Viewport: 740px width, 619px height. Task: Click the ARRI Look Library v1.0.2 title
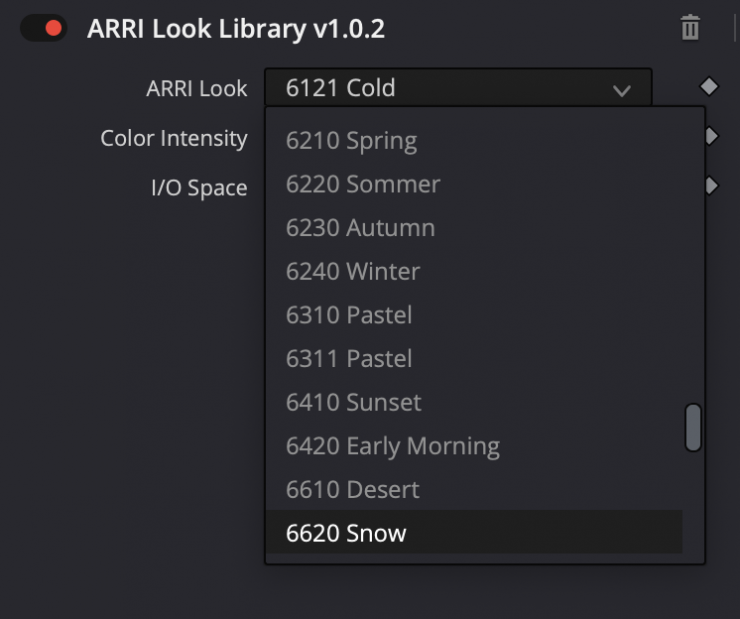[x=236, y=28]
